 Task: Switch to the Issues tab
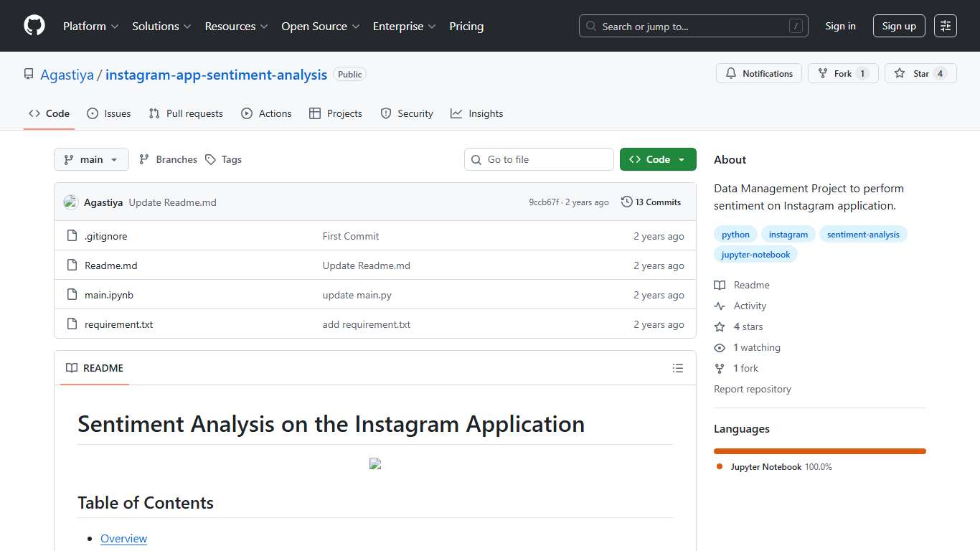pos(109,113)
